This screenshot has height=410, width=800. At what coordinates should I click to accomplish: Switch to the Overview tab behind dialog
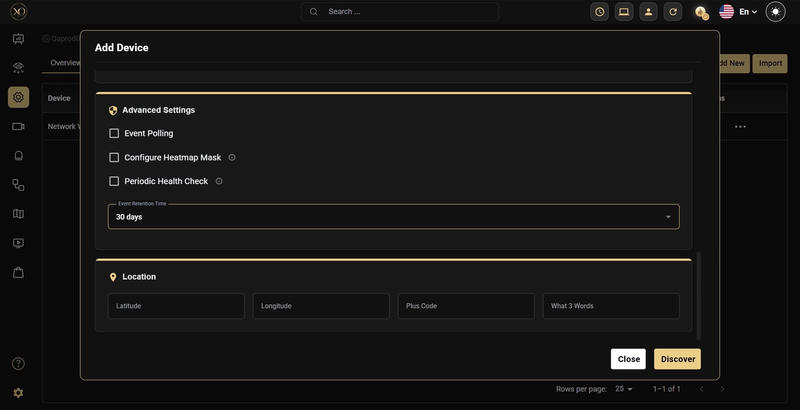(x=65, y=63)
